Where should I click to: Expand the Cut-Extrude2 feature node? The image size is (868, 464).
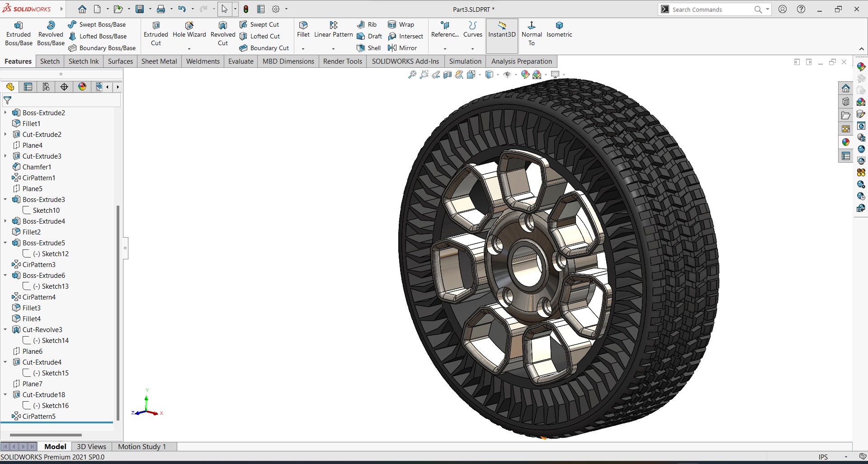click(5, 134)
